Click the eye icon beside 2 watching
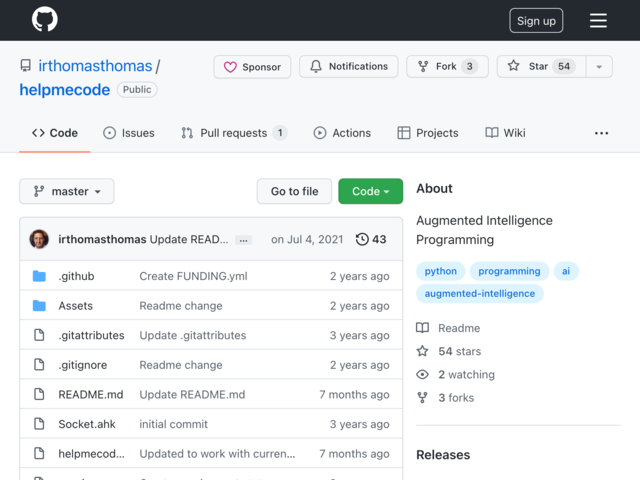 coord(422,374)
